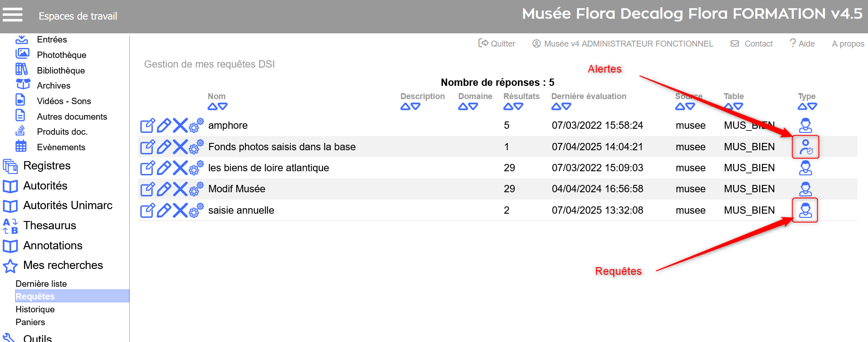Screen dimensions: 868x342
Task: Open the hamburger menu icon
Action: tap(12, 15)
